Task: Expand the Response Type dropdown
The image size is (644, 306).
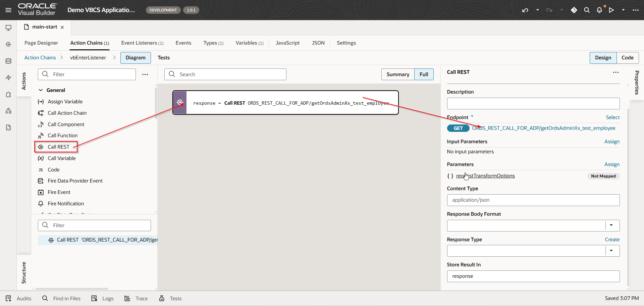Action: click(611, 251)
